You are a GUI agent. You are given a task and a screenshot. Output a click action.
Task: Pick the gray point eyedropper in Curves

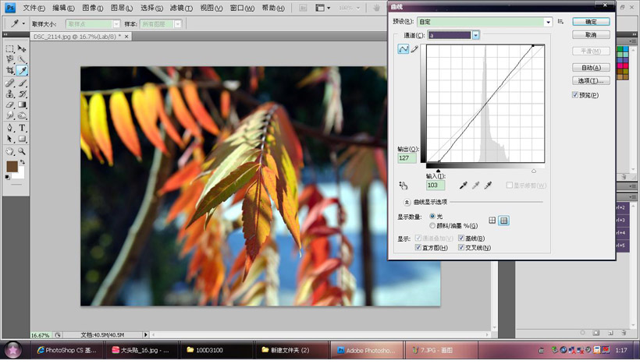tap(475, 186)
